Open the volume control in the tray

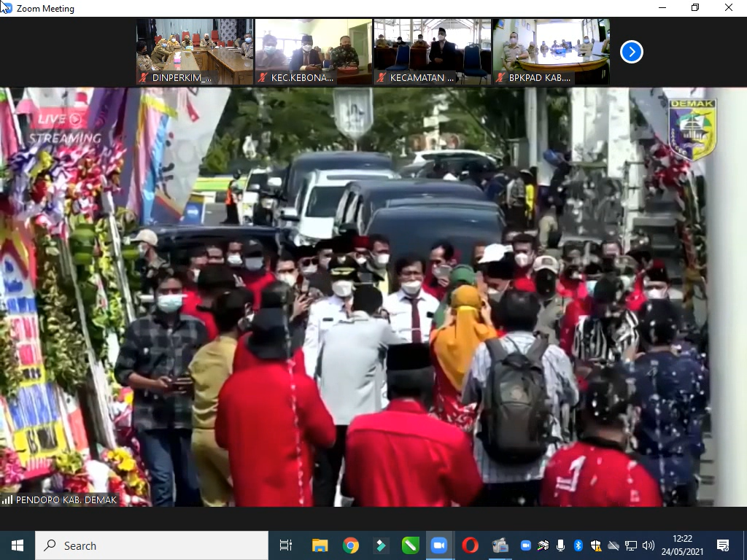click(648, 545)
